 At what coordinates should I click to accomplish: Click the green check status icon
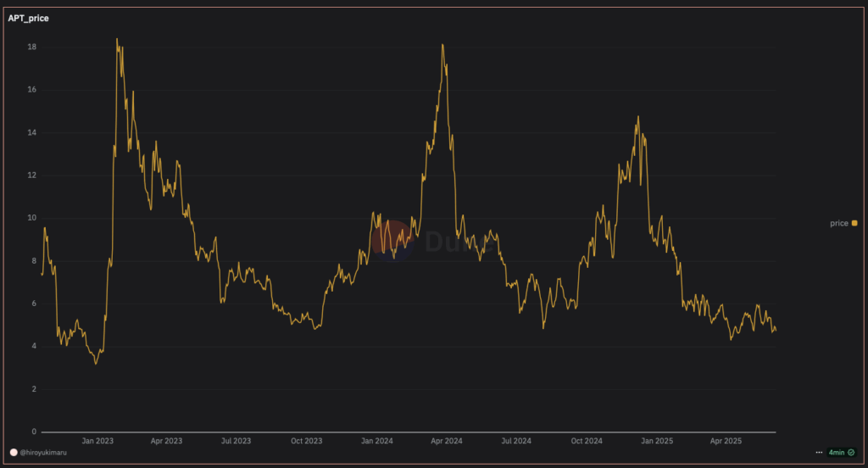click(x=851, y=453)
